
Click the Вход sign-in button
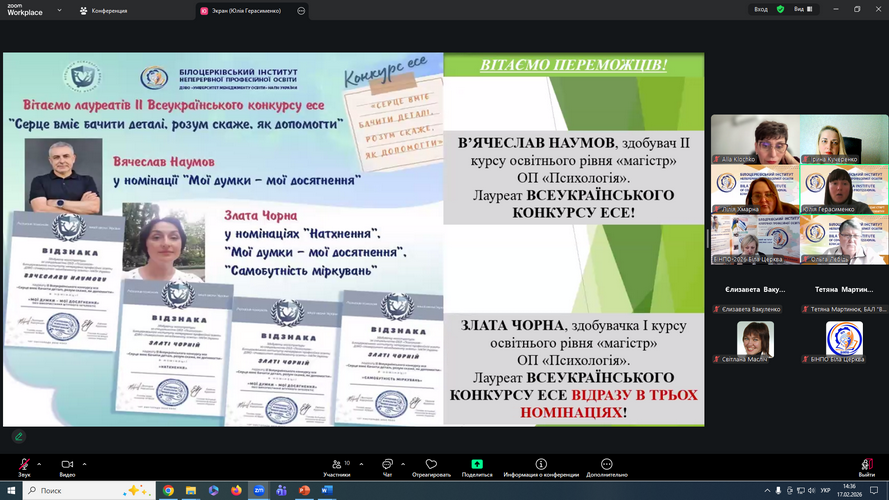click(761, 9)
